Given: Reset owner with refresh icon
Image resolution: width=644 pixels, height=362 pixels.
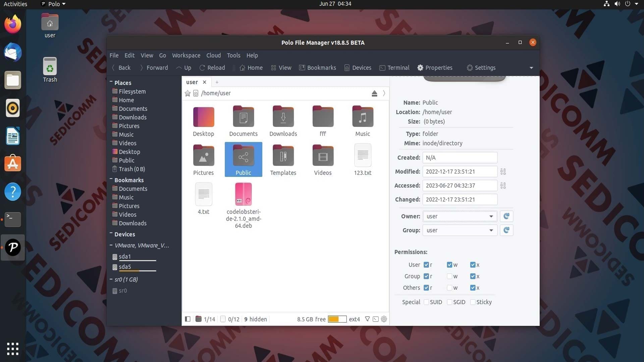Looking at the screenshot, I should [506, 216].
